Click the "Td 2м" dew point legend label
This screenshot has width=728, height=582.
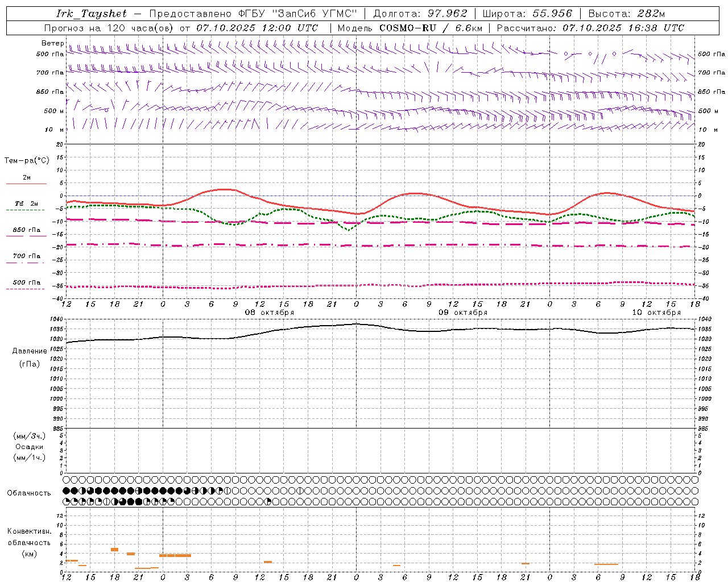pyautogui.click(x=26, y=203)
